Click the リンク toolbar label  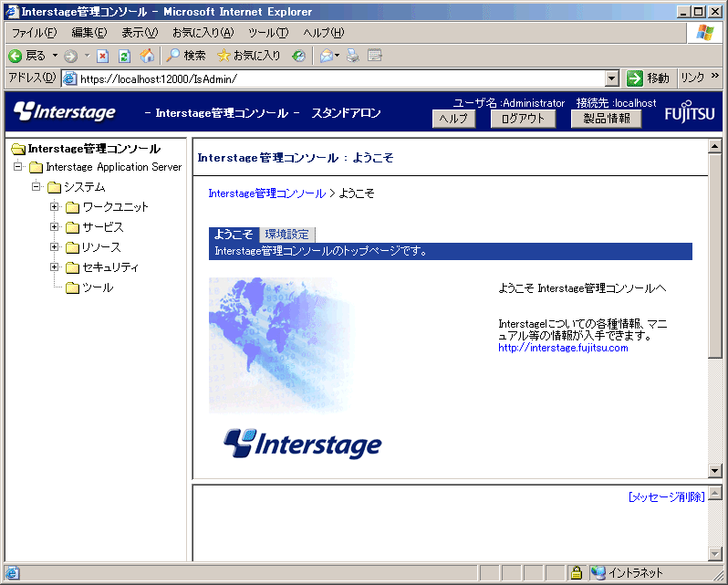coord(692,78)
